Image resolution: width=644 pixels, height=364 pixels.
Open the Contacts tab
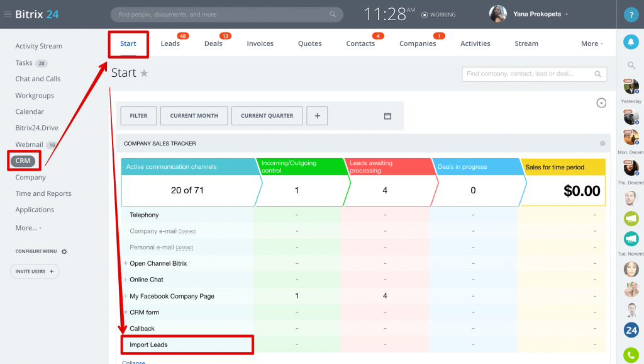(360, 43)
